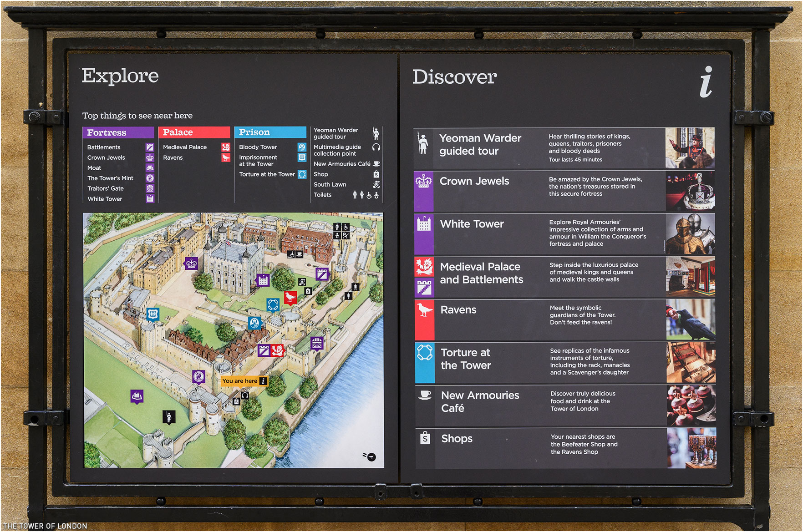Image resolution: width=803 pixels, height=532 pixels.
Task: Click the icon next to The Tower's Mint
Action: click(x=150, y=178)
